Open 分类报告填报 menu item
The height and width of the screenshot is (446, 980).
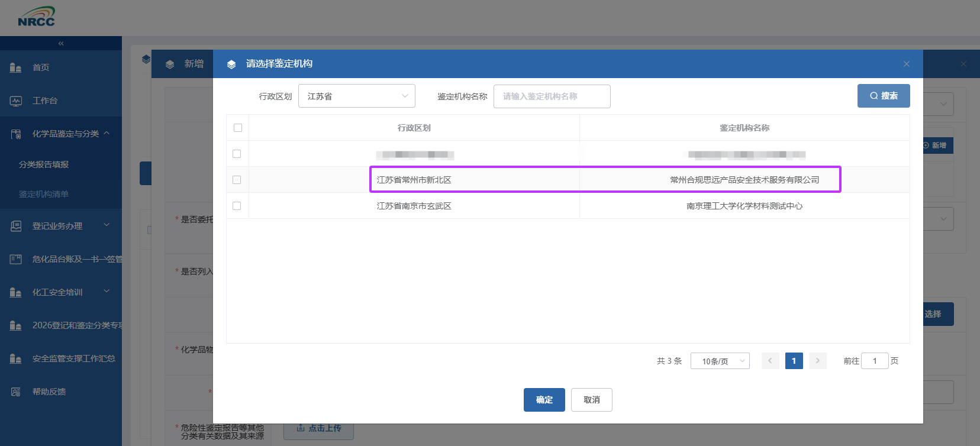coord(44,164)
